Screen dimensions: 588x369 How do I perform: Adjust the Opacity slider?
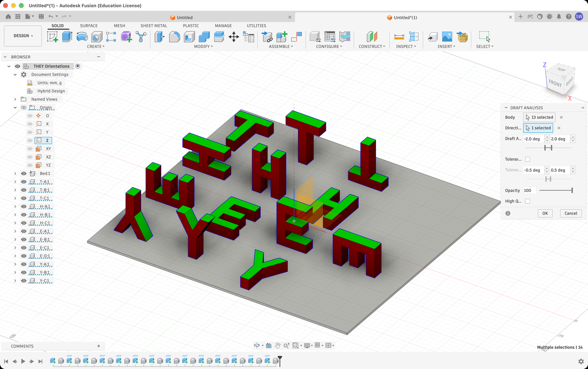pyautogui.click(x=556, y=191)
